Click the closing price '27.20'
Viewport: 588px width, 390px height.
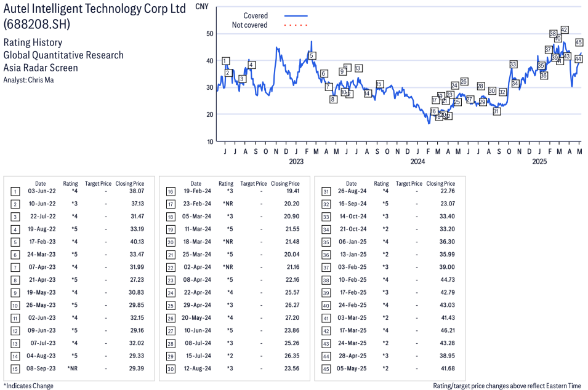click(292, 317)
